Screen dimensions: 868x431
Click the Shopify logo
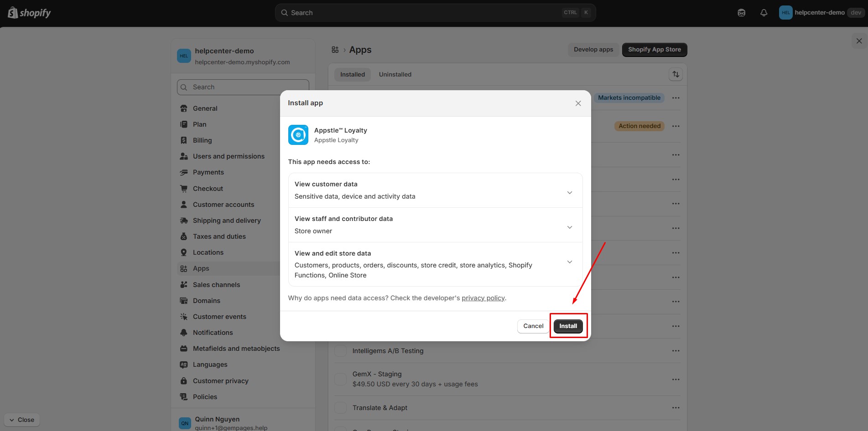point(29,13)
